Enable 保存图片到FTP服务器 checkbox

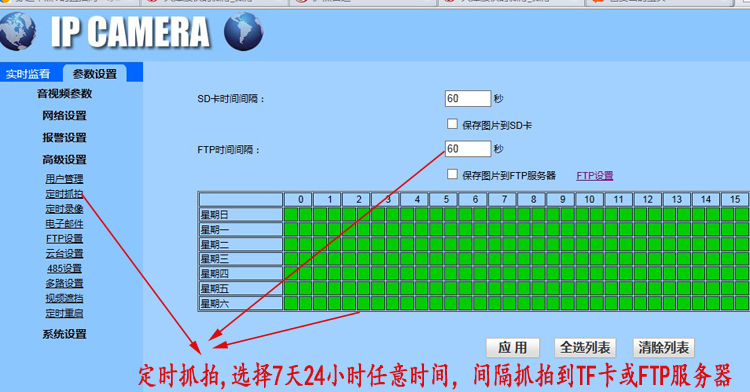click(x=452, y=174)
